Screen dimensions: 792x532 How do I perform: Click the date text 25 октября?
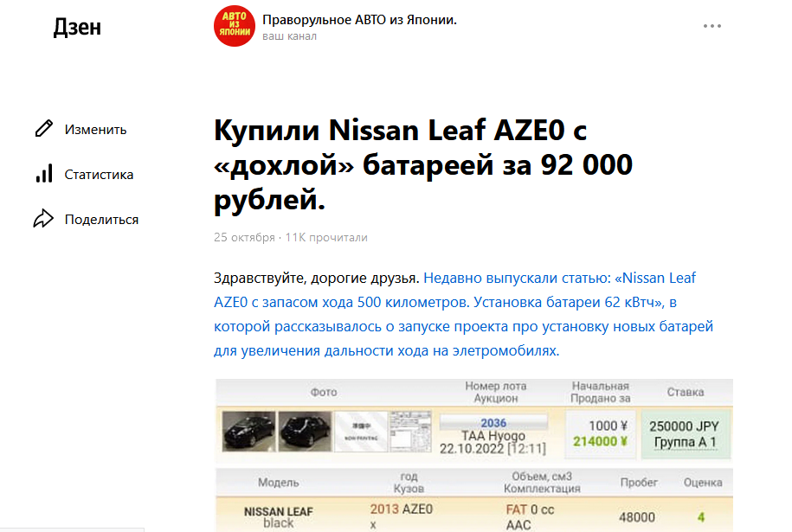[244, 237]
